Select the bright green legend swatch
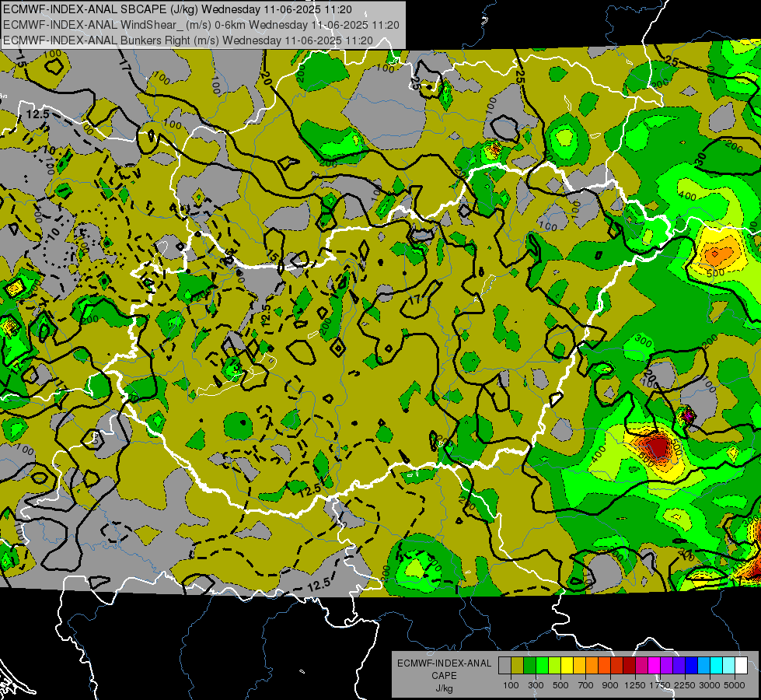 [542, 665]
